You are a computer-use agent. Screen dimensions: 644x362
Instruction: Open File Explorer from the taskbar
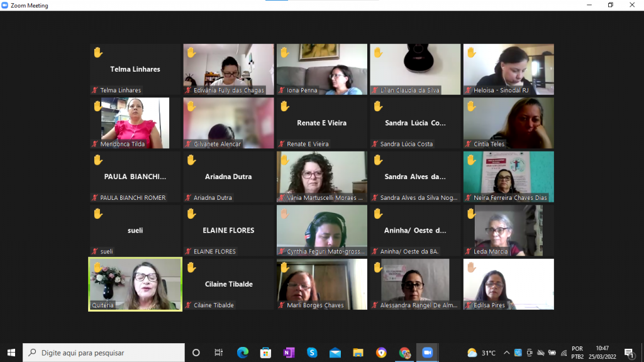point(358,353)
